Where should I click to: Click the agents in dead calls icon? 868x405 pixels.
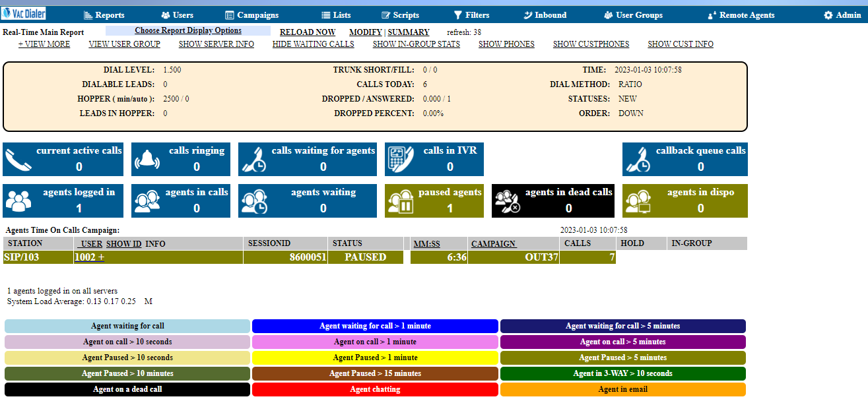point(506,201)
